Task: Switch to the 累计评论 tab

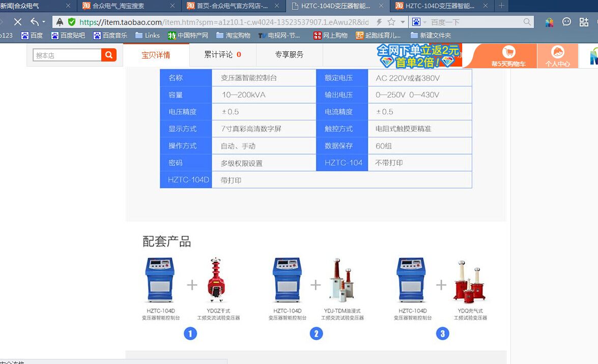Action: [x=222, y=55]
